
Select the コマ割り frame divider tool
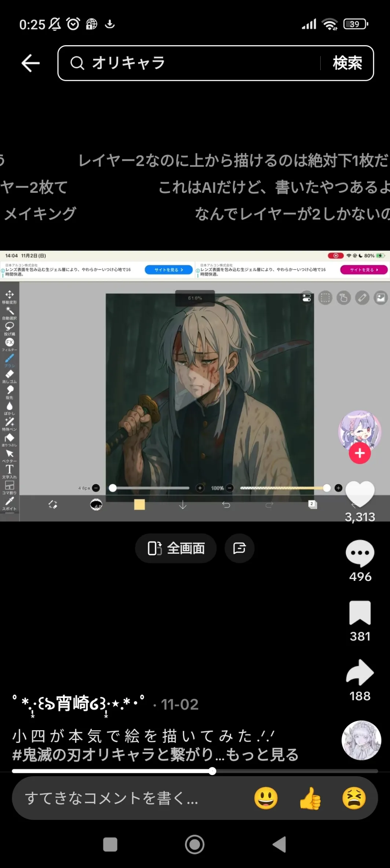pyautogui.click(x=10, y=487)
